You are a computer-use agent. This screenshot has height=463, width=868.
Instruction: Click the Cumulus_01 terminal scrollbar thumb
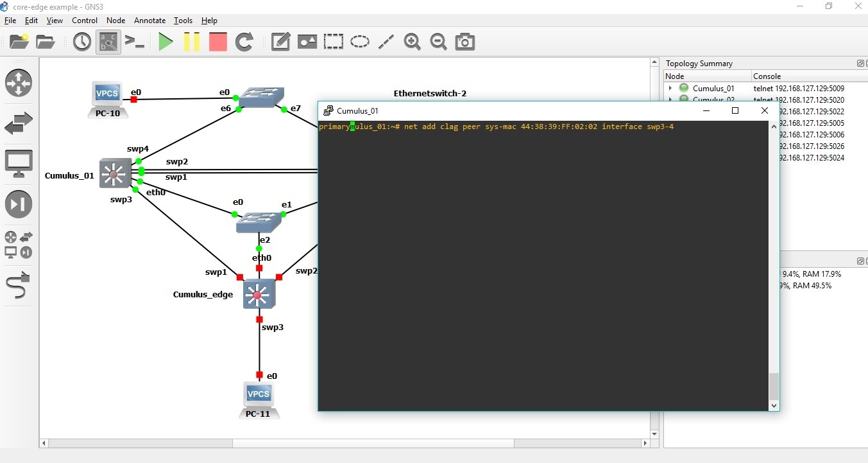coord(774,387)
